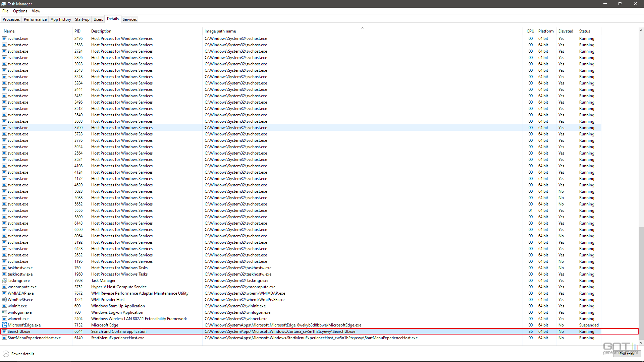Image resolution: width=644 pixels, height=362 pixels.
Task: Click icon of svchost.exe with PID 1196
Action: (x=4, y=261)
